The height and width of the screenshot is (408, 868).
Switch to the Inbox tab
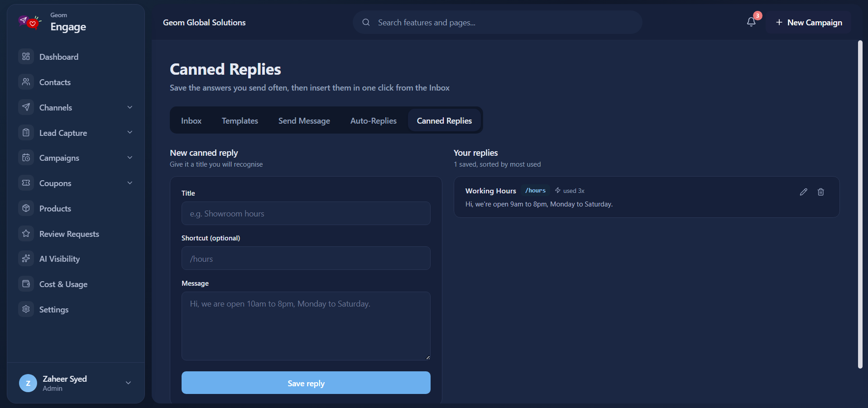(191, 120)
